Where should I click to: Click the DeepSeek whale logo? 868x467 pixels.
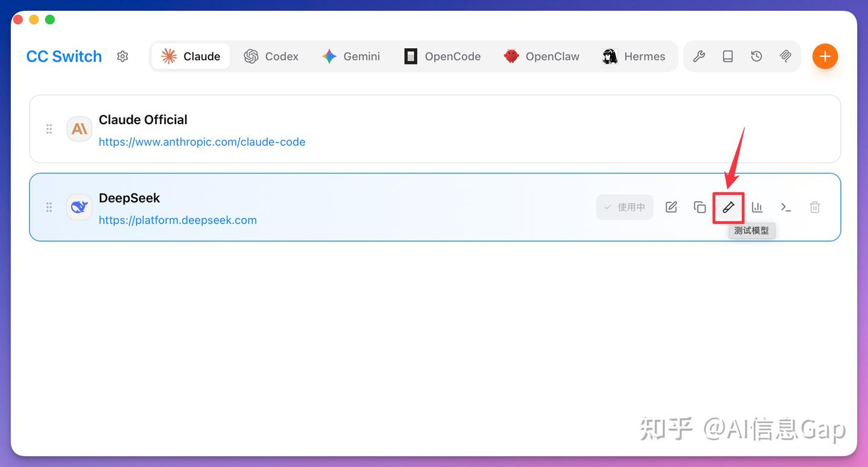[x=80, y=207]
